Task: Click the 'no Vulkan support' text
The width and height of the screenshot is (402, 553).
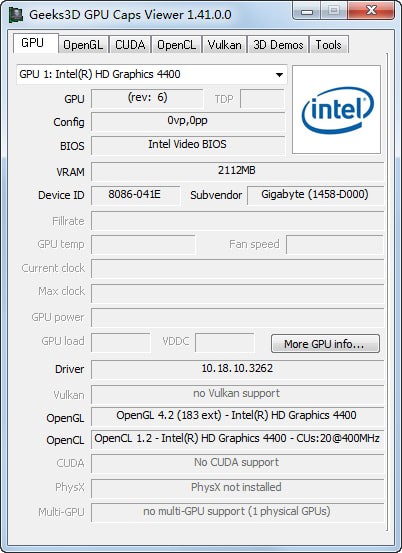Action: coord(237,393)
